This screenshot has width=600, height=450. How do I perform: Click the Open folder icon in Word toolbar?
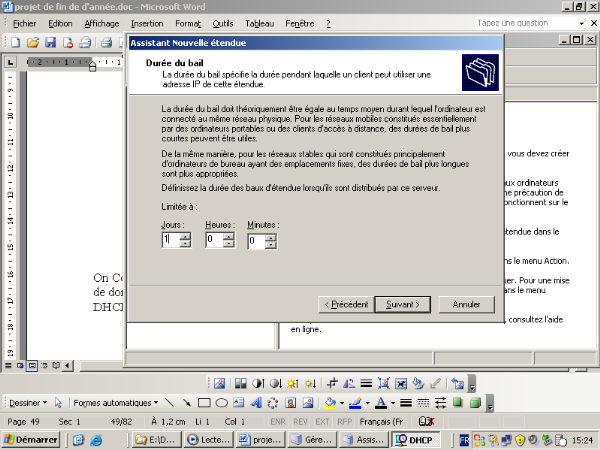[33, 42]
